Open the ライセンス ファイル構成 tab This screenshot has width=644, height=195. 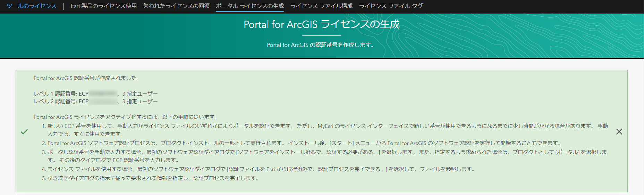(321, 6)
